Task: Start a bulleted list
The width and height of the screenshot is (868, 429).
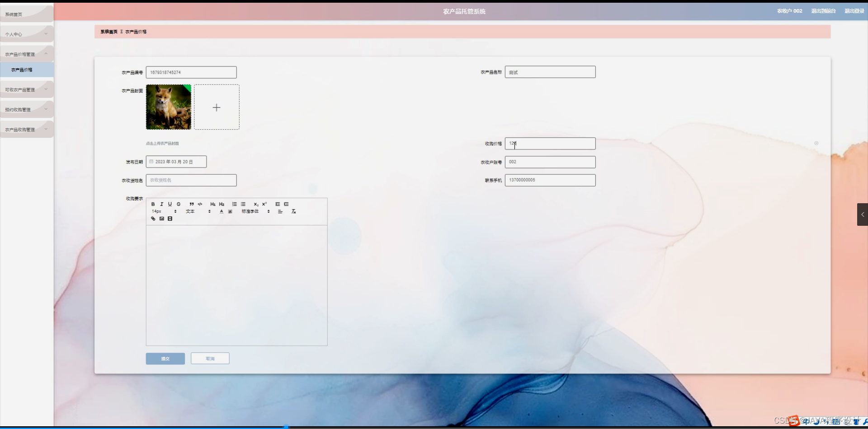Action: click(x=243, y=204)
